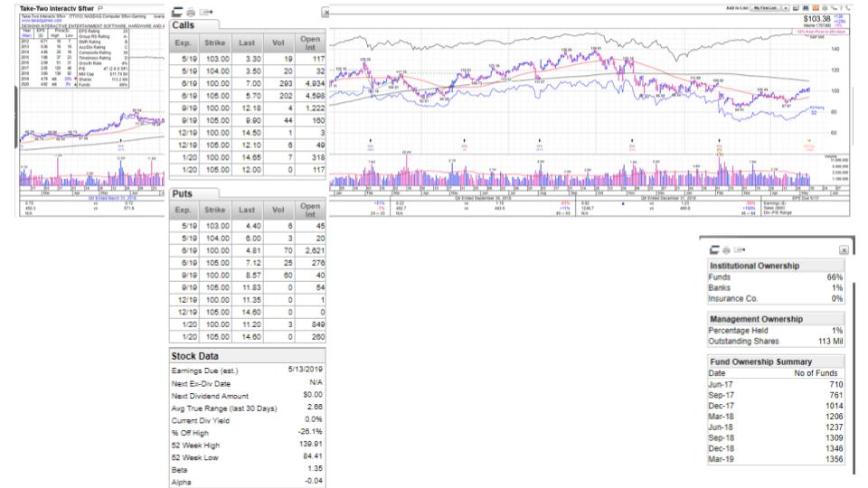
Task: Click the Take-Two Interactv Sftwr title
Action: pos(57,9)
